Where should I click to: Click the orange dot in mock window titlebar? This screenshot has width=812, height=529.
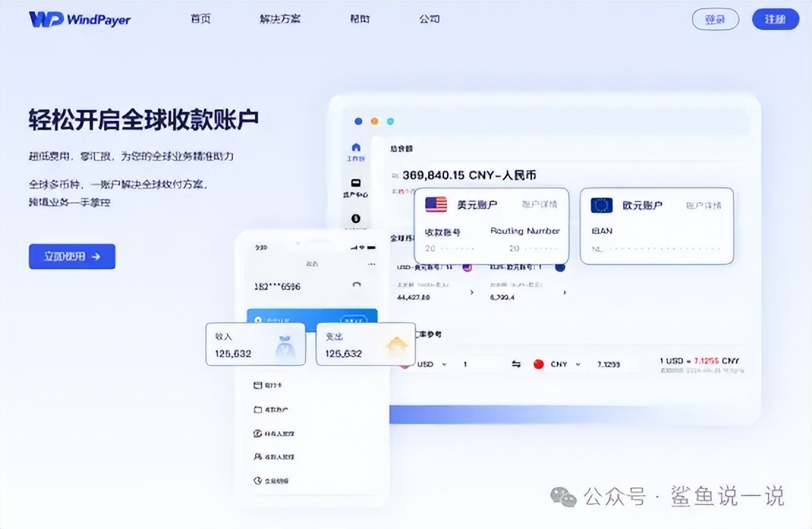(x=374, y=121)
